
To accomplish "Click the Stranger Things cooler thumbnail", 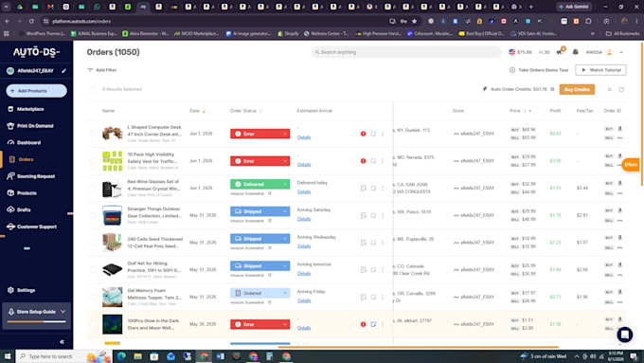I will pos(112,215).
